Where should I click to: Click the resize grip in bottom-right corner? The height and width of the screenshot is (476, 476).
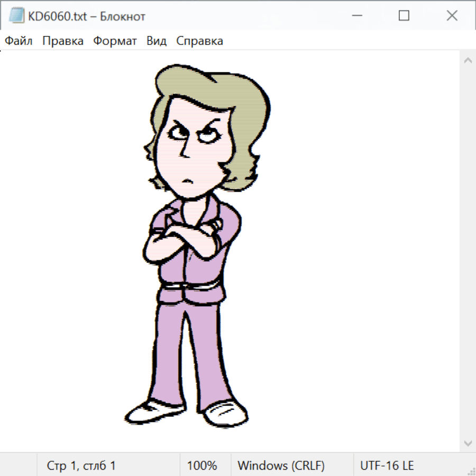point(471,471)
